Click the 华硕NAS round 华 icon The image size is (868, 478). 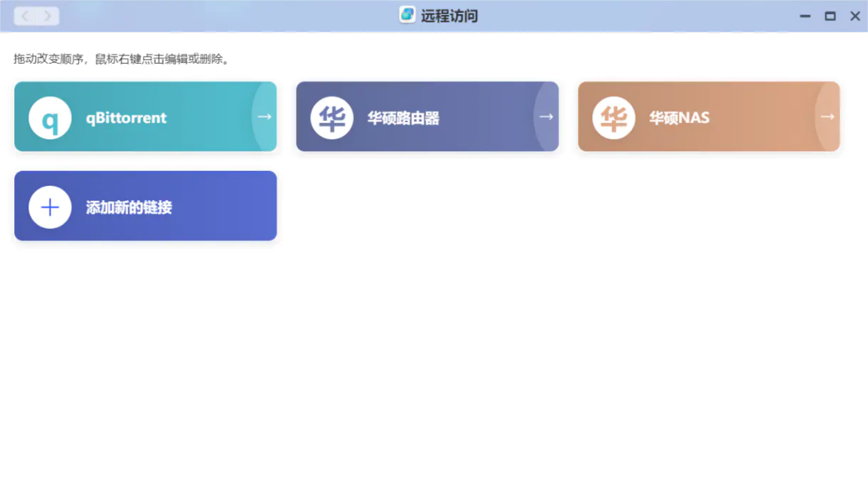[614, 118]
